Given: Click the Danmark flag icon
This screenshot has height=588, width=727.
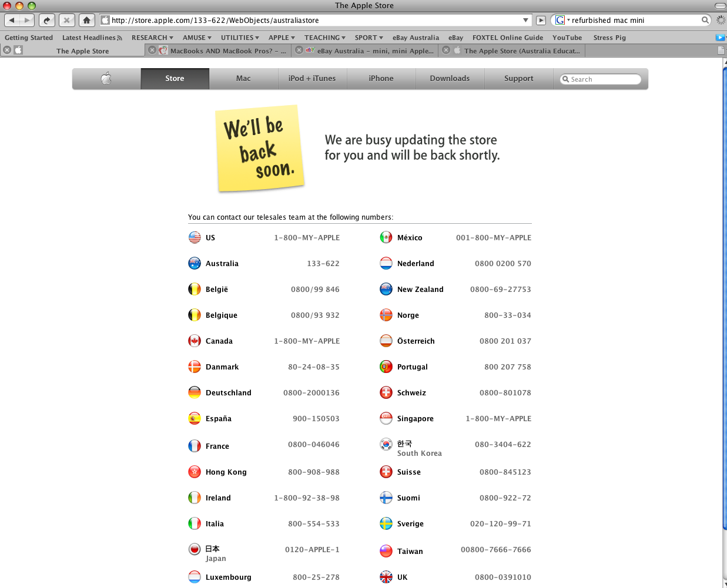Looking at the screenshot, I should pyautogui.click(x=195, y=367).
